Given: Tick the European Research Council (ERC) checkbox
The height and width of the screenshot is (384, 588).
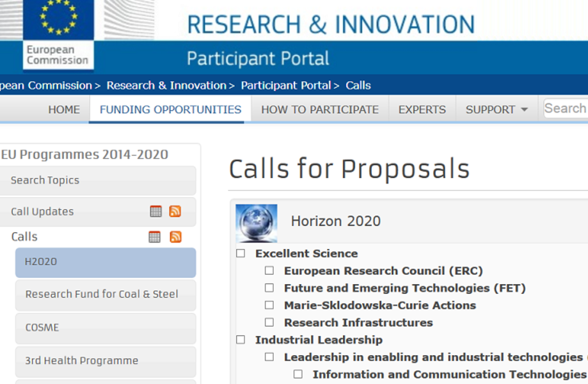Looking at the screenshot, I should point(269,271).
